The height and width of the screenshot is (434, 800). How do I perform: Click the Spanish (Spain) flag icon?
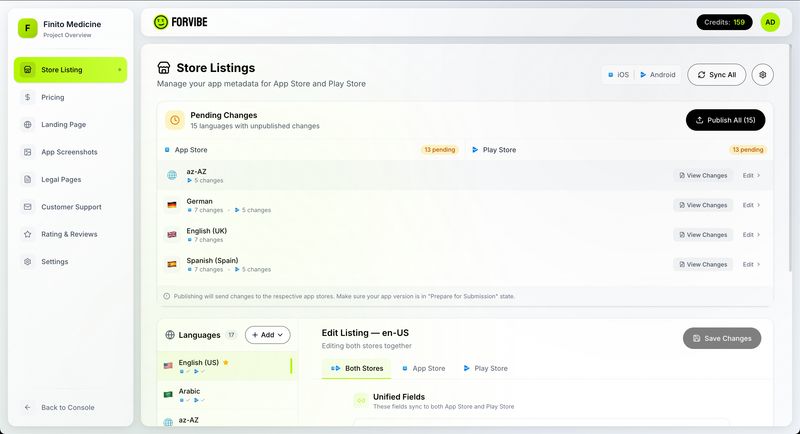(x=172, y=264)
